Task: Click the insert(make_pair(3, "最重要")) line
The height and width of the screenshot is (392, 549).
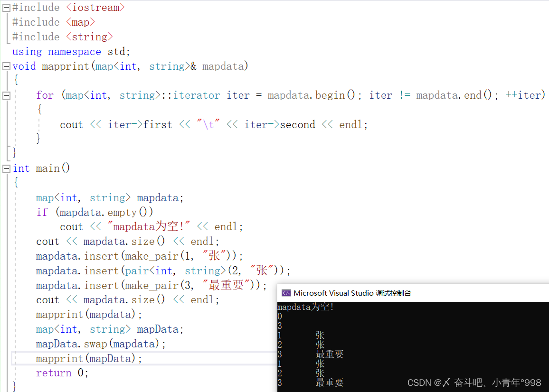Action: [151, 285]
